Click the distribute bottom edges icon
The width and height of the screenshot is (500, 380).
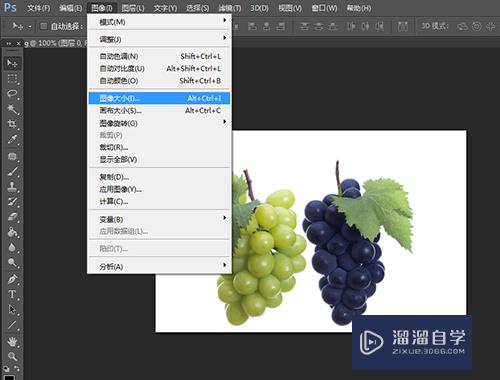point(333,26)
